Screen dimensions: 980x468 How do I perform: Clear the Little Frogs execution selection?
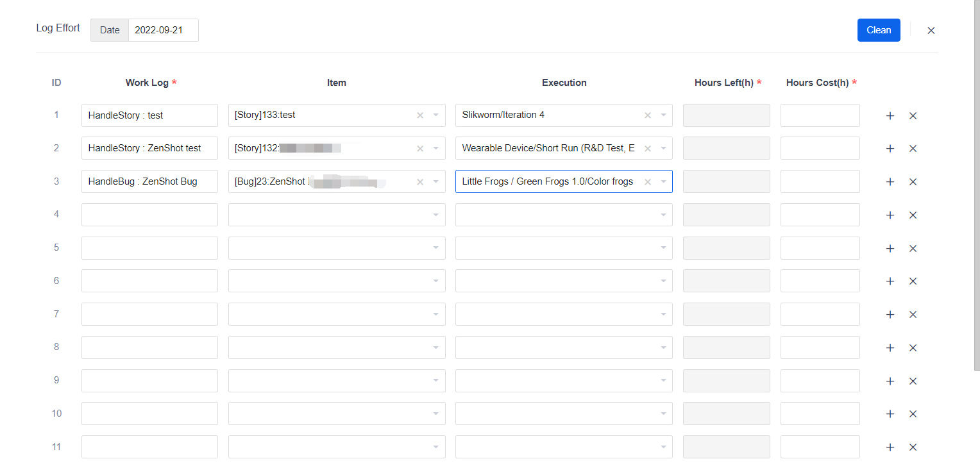tap(647, 182)
